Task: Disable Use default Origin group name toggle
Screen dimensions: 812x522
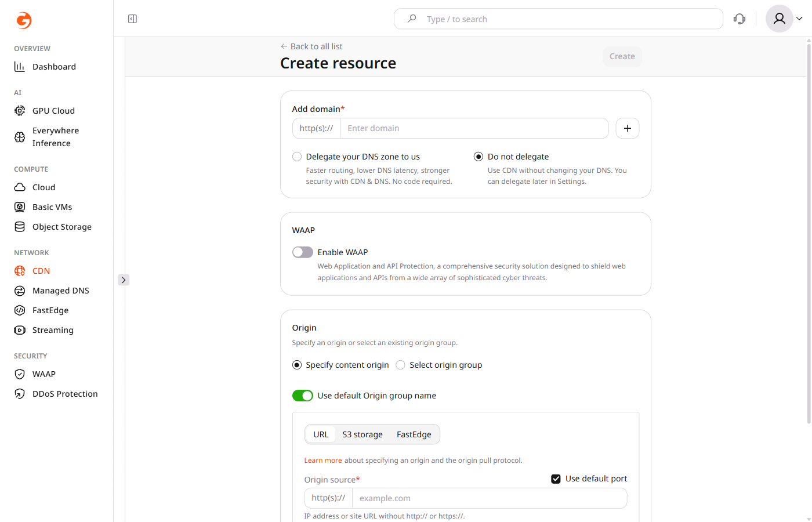Action: click(x=303, y=396)
